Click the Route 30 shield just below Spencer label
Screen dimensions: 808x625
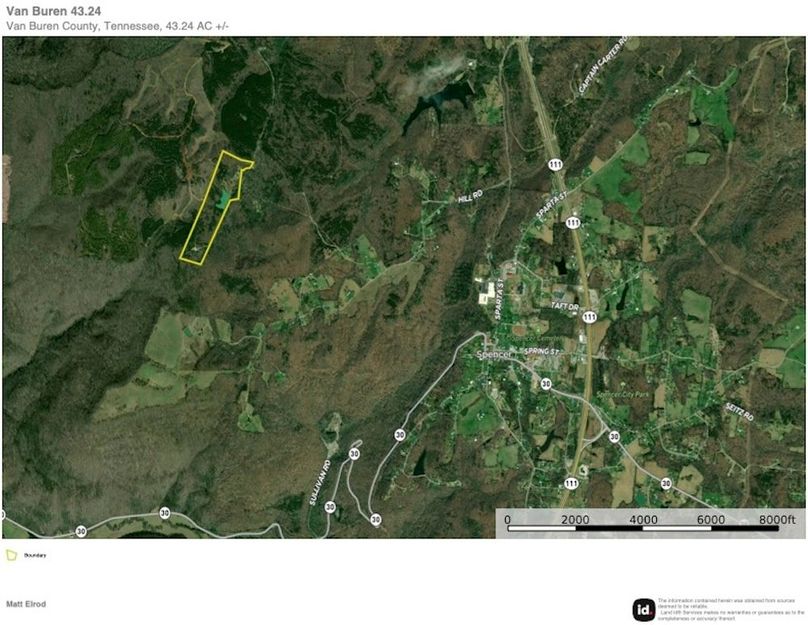(x=545, y=383)
